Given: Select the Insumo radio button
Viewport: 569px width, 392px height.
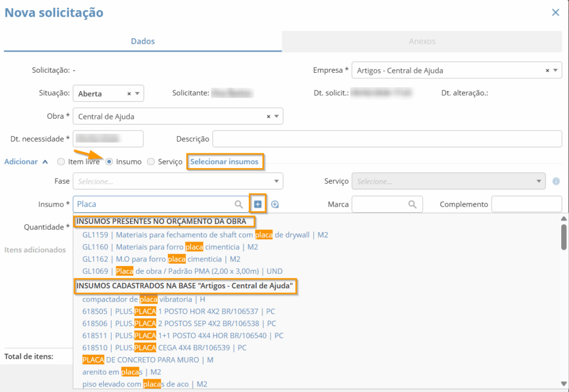Looking at the screenshot, I should coord(109,162).
